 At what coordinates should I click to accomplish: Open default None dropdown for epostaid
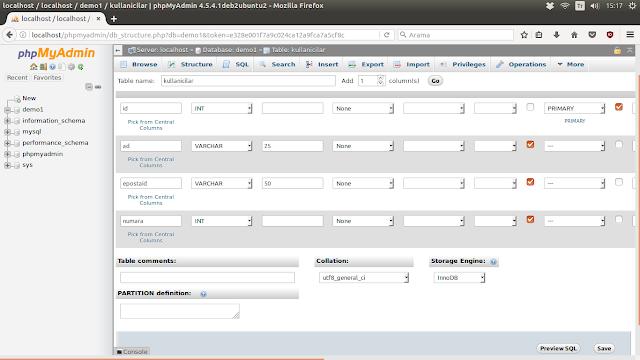pos(363,183)
